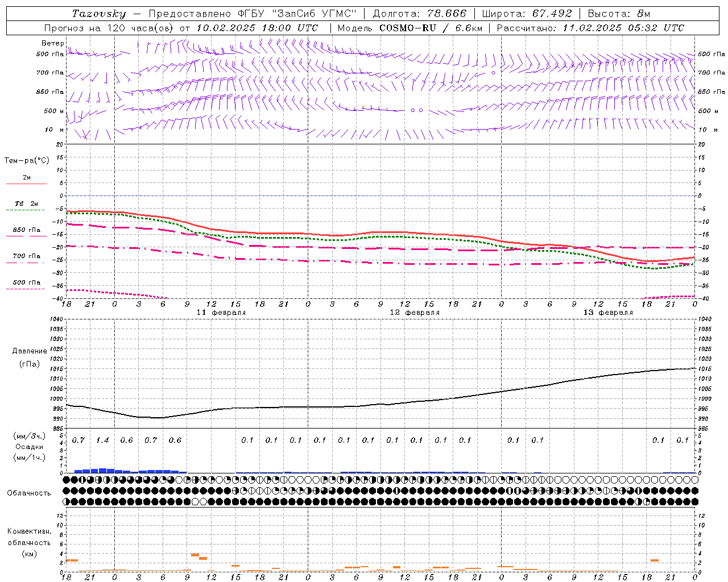Click the '700 гПа' temperature legend entry
This screenshot has width=728, height=582.
pos(27,256)
